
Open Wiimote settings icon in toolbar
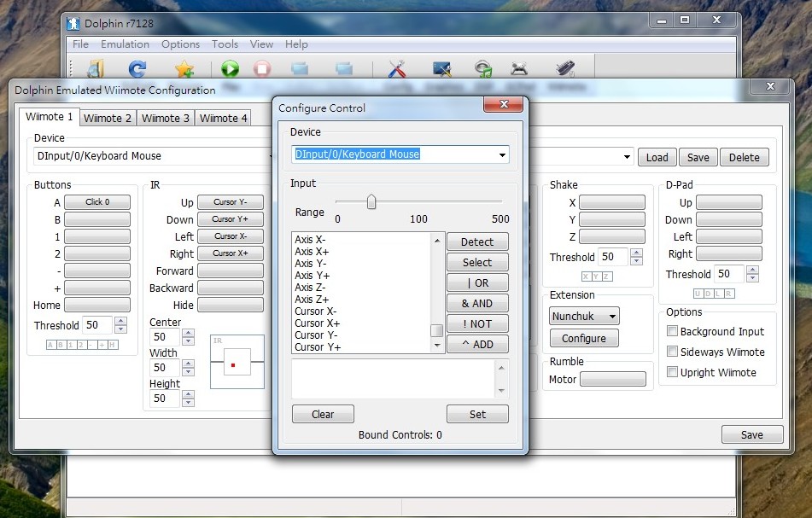565,68
